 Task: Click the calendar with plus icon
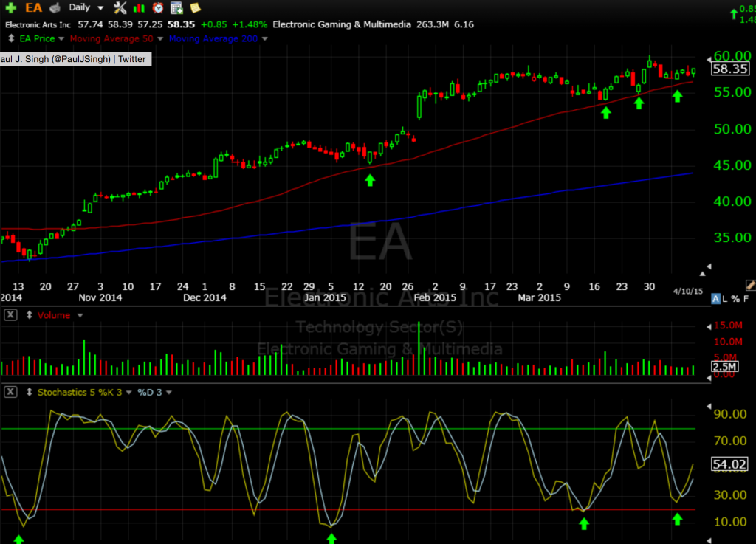(176, 7)
